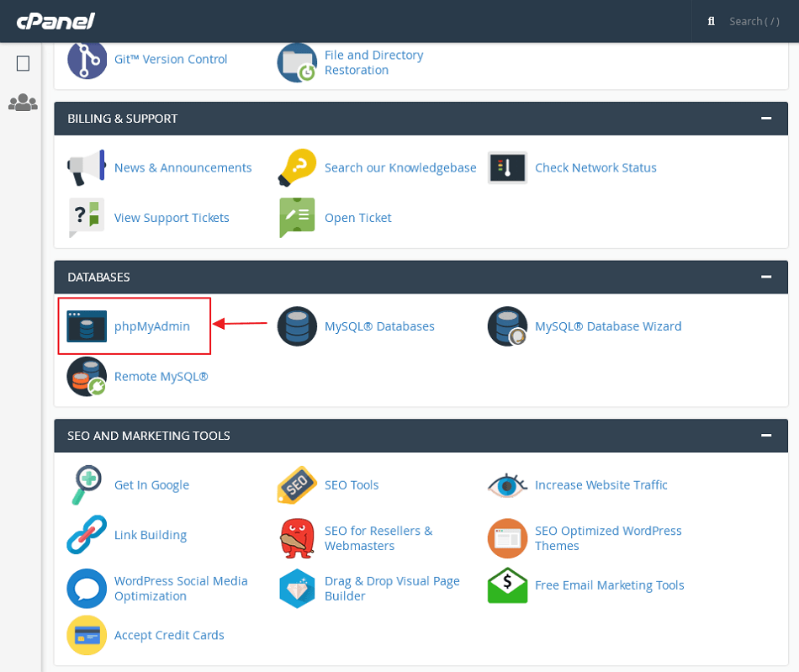Open MySQL Database Wizard text link
The height and width of the screenshot is (672, 799).
pos(608,326)
